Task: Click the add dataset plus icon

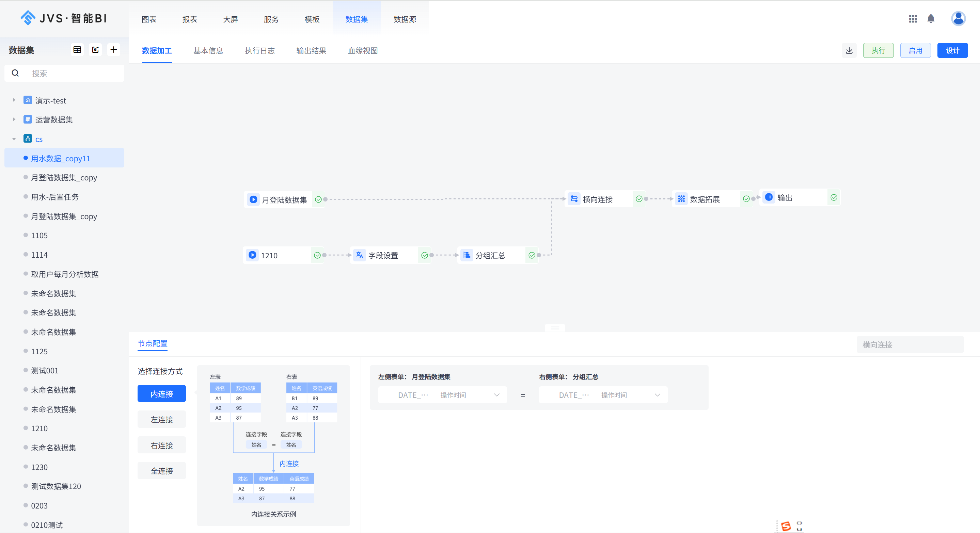Action: 113,50
